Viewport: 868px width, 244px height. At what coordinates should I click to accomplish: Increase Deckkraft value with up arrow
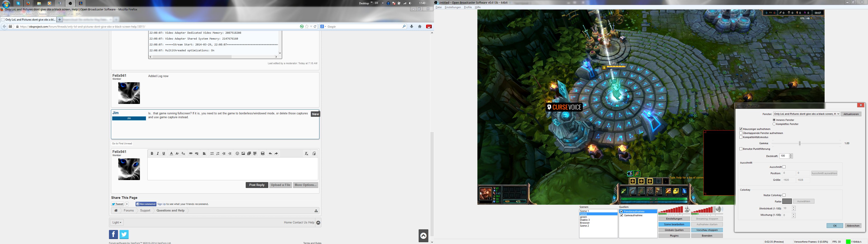click(x=791, y=155)
